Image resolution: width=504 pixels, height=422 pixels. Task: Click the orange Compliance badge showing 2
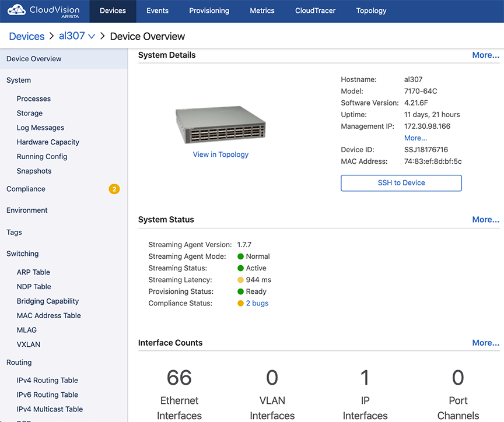[x=114, y=189]
